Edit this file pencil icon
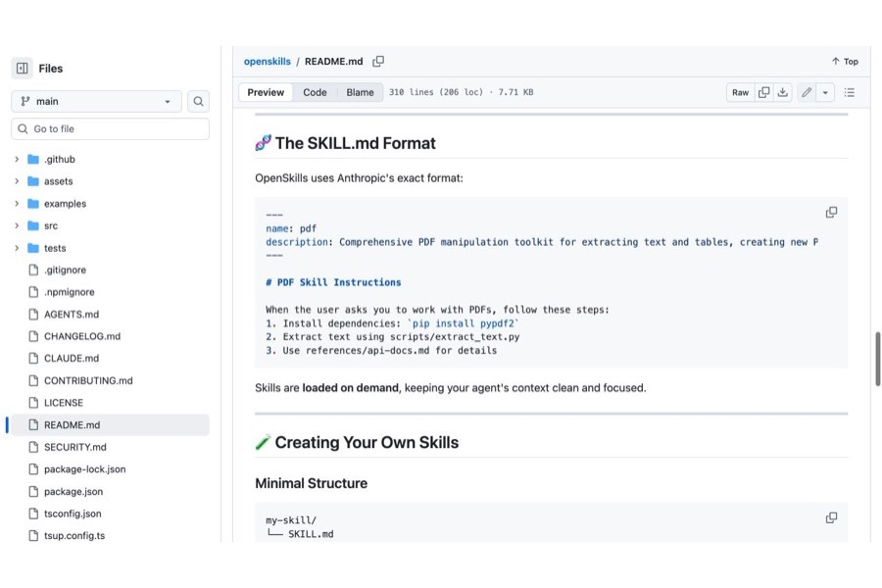 pyautogui.click(x=807, y=92)
